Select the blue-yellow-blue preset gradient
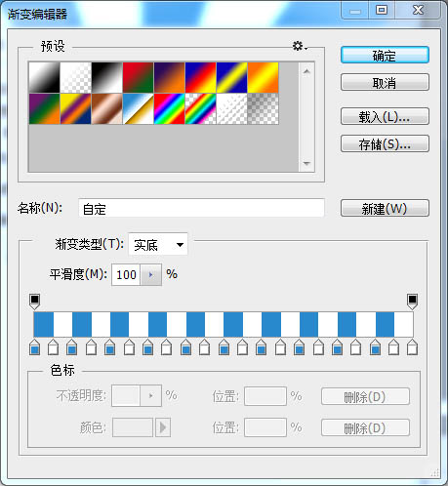The width and height of the screenshot is (448, 486). coord(231,77)
